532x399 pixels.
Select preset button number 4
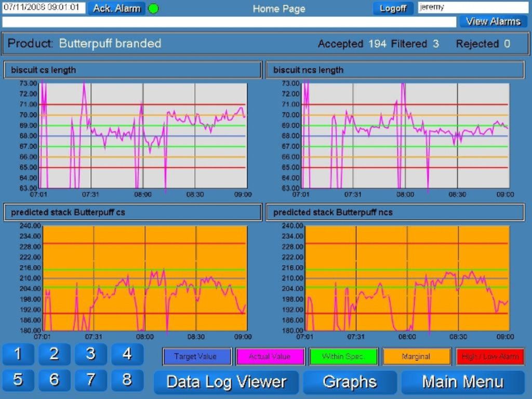coord(127,354)
